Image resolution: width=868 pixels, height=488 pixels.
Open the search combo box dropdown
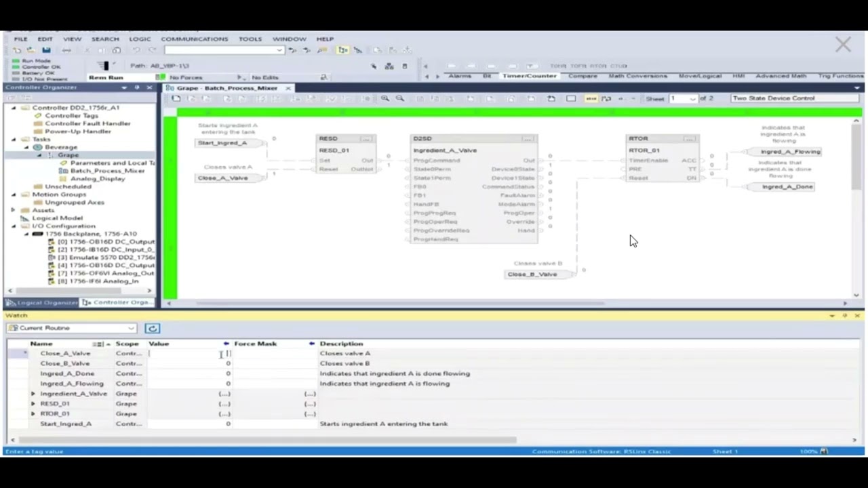pyautogui.click(x=279, y=50)
